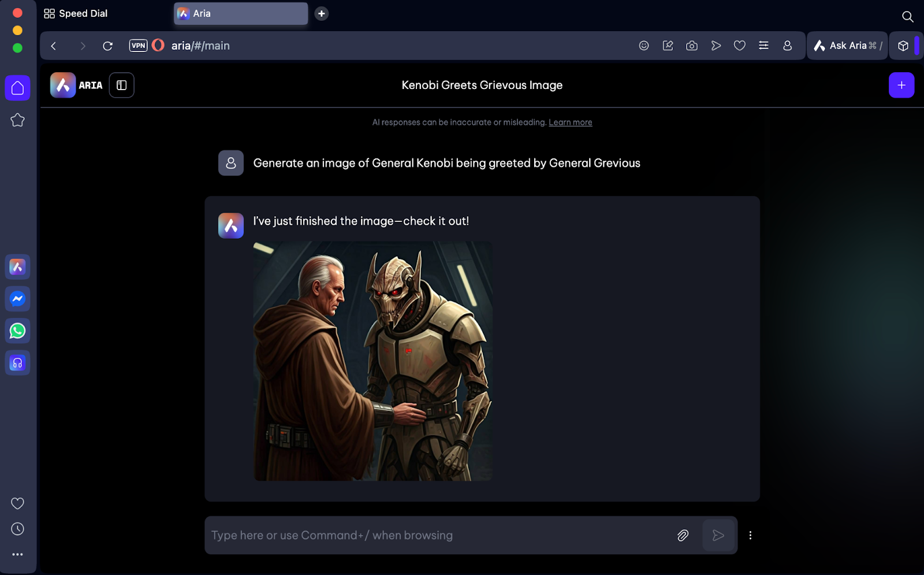Click Aria's response text about finished image

361,221
